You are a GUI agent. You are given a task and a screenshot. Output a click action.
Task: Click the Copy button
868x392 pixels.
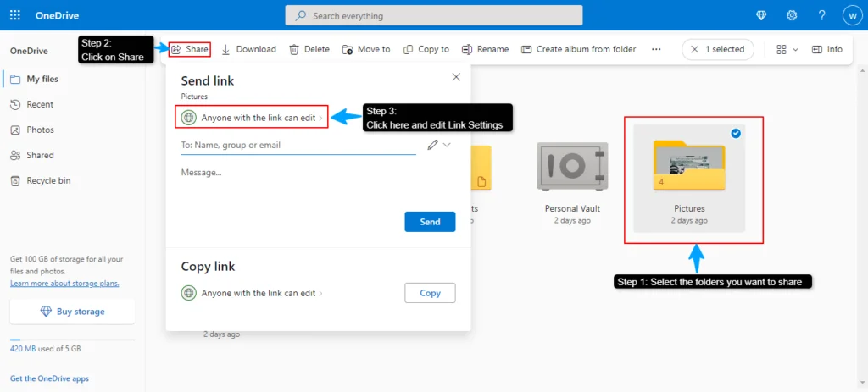click(430, 293)
